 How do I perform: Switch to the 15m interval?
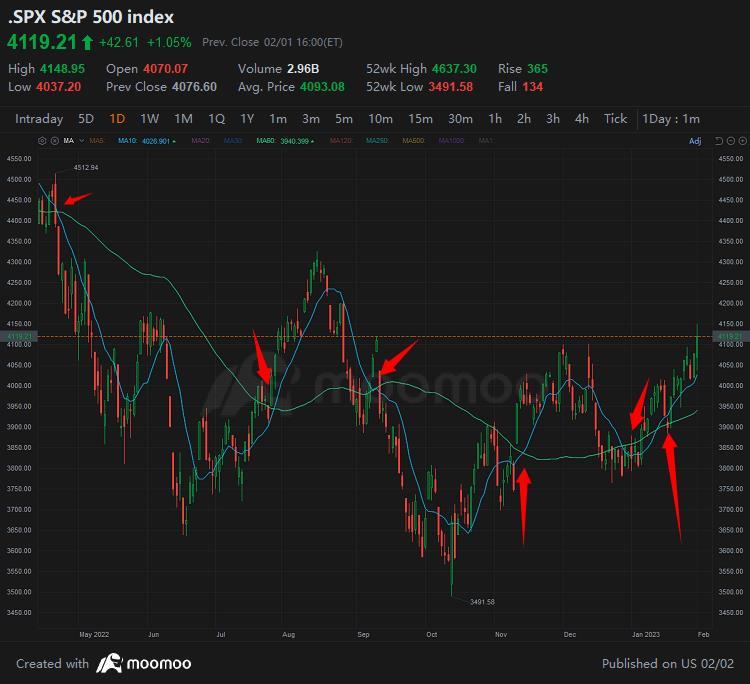point(420,118)
